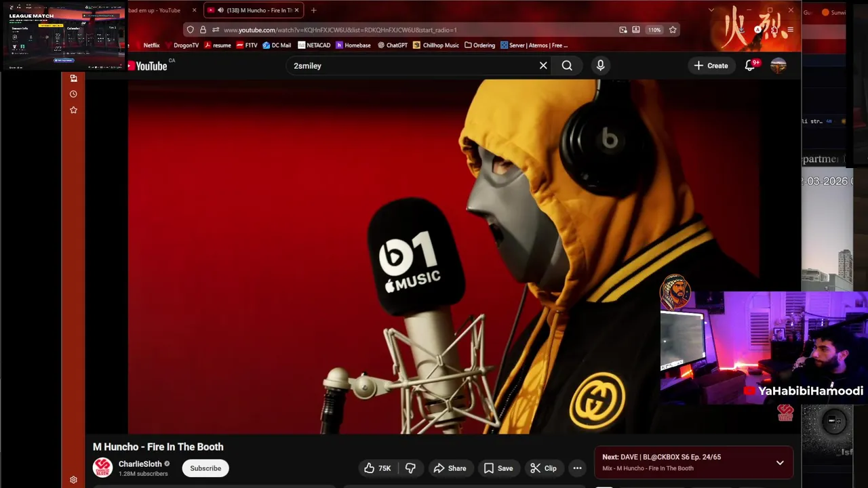The width and height of the screenshot is (868, 488).
Task: Click the Clip button
Action: pos(544,468)
